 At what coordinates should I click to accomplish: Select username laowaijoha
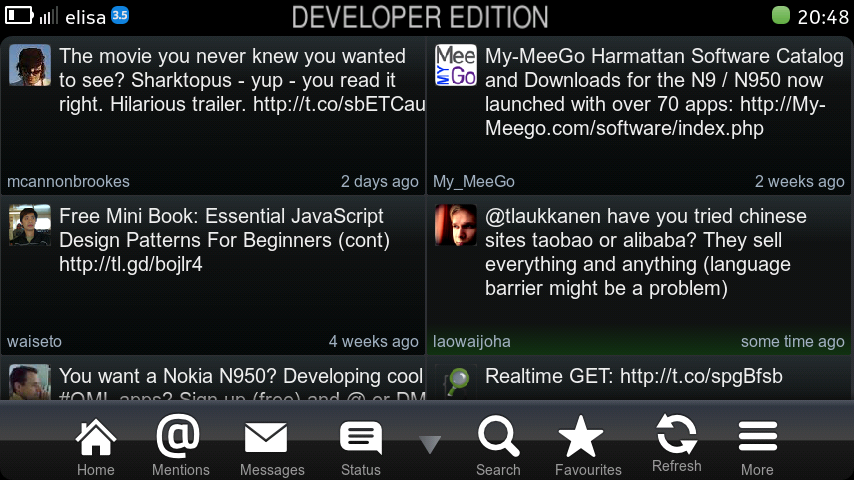click(x=472, y=342)
